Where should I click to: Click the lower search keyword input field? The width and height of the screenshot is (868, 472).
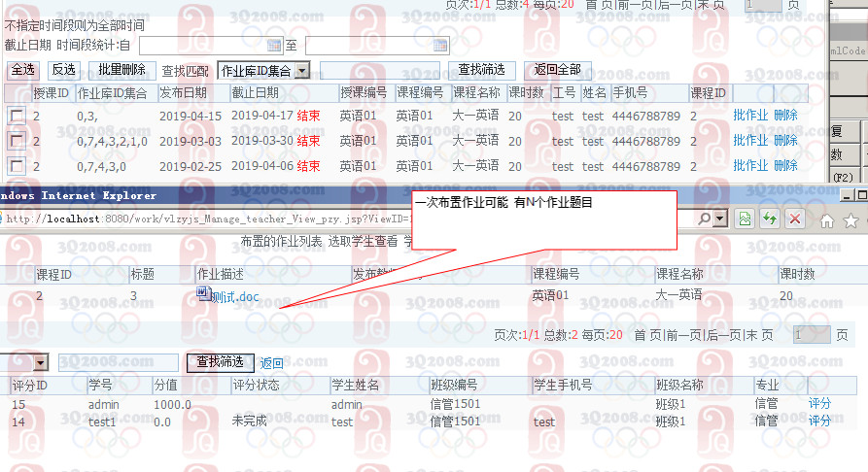118,362
